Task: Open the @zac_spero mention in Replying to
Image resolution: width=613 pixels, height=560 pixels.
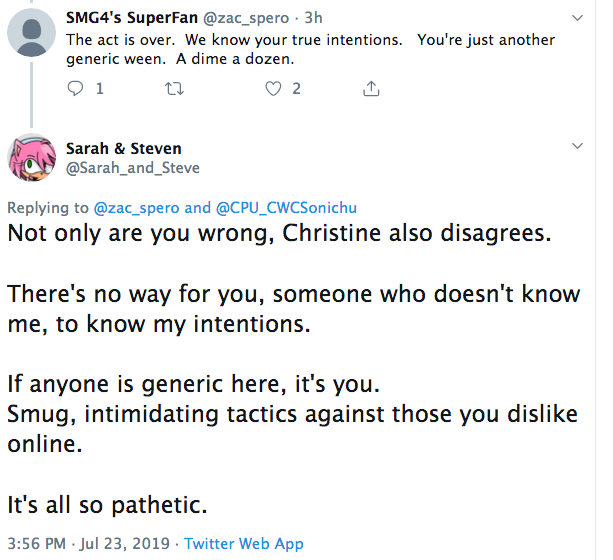Action: tap(136, 208)
